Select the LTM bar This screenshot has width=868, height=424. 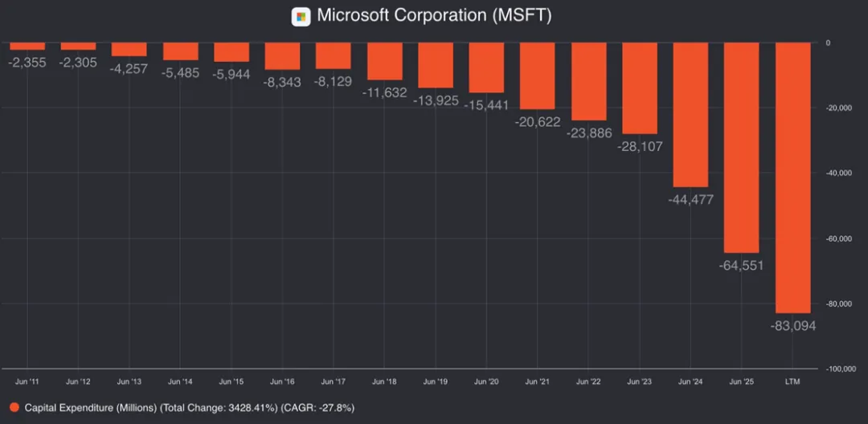[x=792, y=177]
